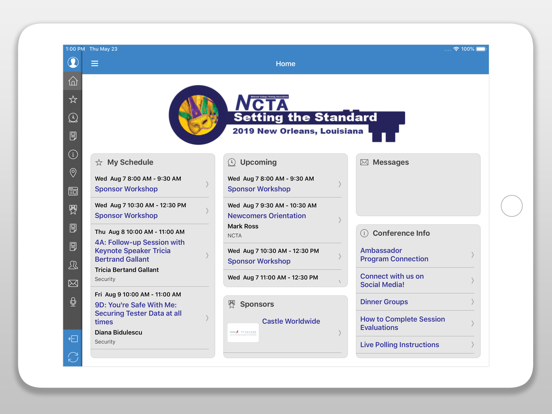Open Ambassador Program Connection link
The height and width of the screenshot is (414, 552).
coord(394,255)
